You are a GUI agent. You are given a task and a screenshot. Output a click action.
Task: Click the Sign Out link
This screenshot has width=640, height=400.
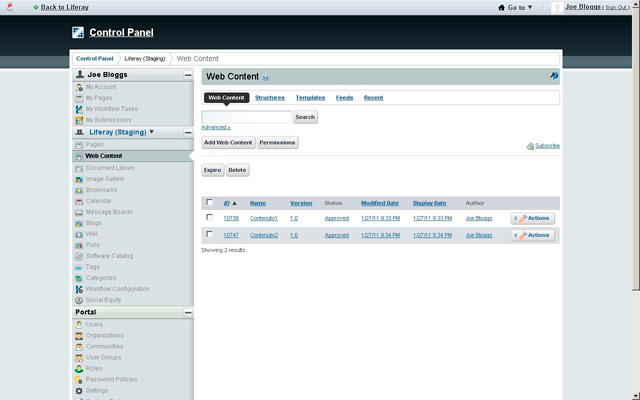click(x=616, y=7)
